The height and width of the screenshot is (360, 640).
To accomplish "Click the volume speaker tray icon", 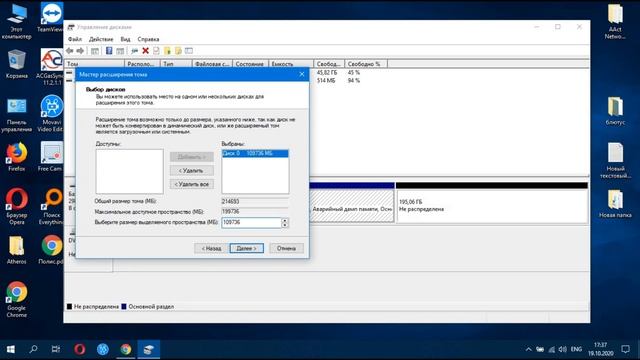I will click(562, 349).
